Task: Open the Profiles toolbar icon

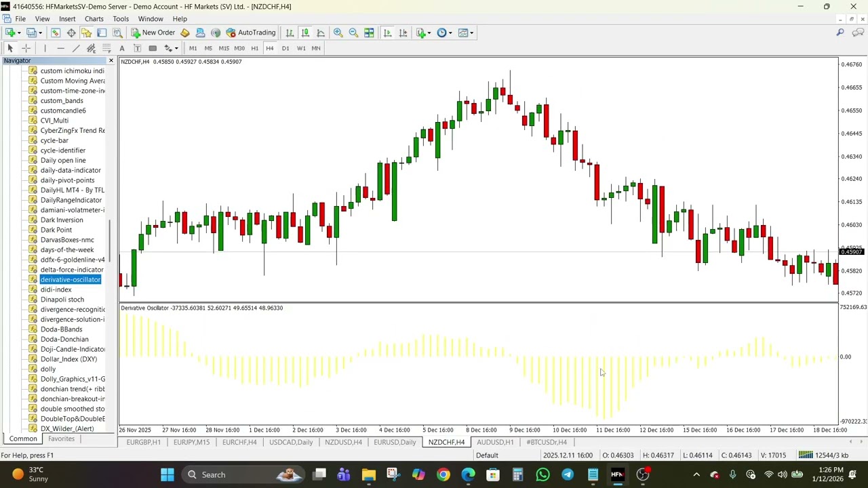Action: pos(31,33)
